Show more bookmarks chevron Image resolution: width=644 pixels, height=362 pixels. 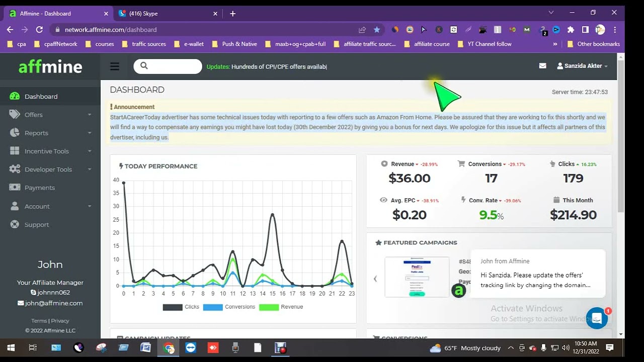pyautogui.click(x=555, y=44)
